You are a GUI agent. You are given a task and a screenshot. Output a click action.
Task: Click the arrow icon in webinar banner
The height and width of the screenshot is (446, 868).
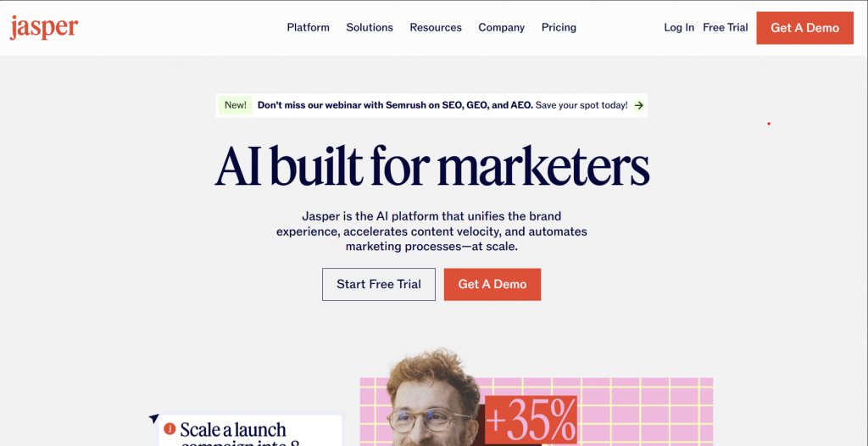[x=639, y=105]
